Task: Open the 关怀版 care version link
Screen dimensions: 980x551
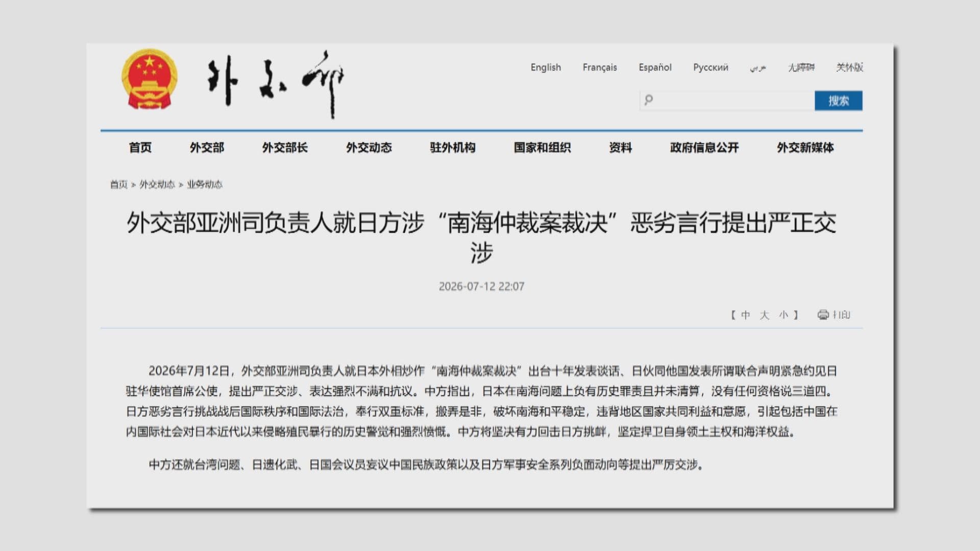Action: coord(849,67)
